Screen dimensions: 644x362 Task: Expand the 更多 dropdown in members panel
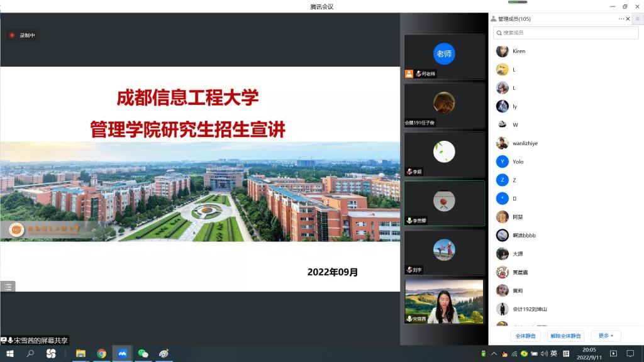click(606, 336)
